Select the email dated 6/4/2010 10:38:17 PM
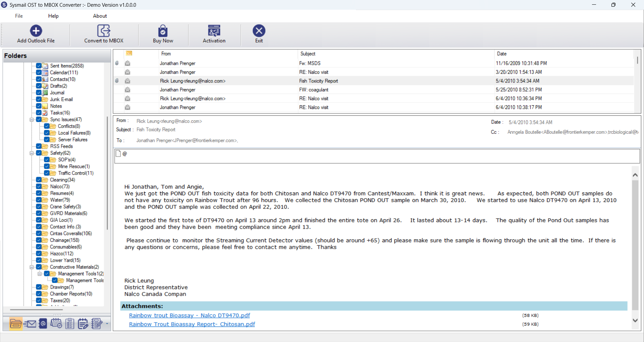This screenshot has height=342, width=644. click(x=374, y=107)
